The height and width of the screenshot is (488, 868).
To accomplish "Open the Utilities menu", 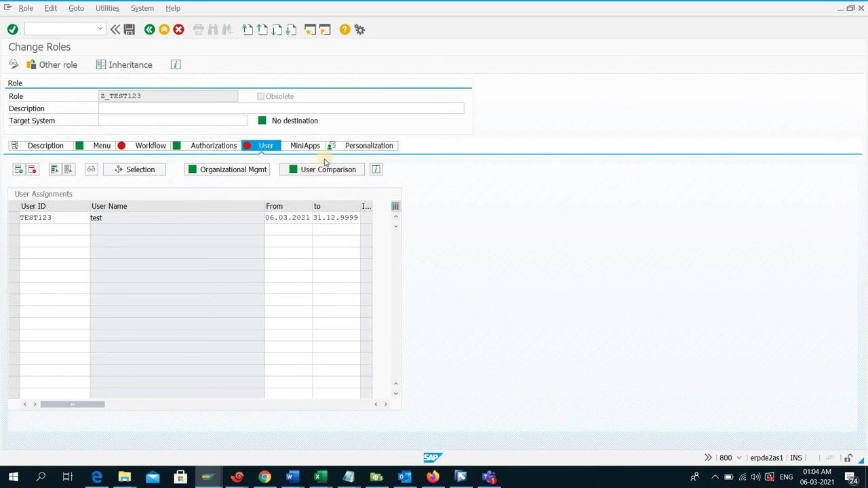I will tap(107, 8).
